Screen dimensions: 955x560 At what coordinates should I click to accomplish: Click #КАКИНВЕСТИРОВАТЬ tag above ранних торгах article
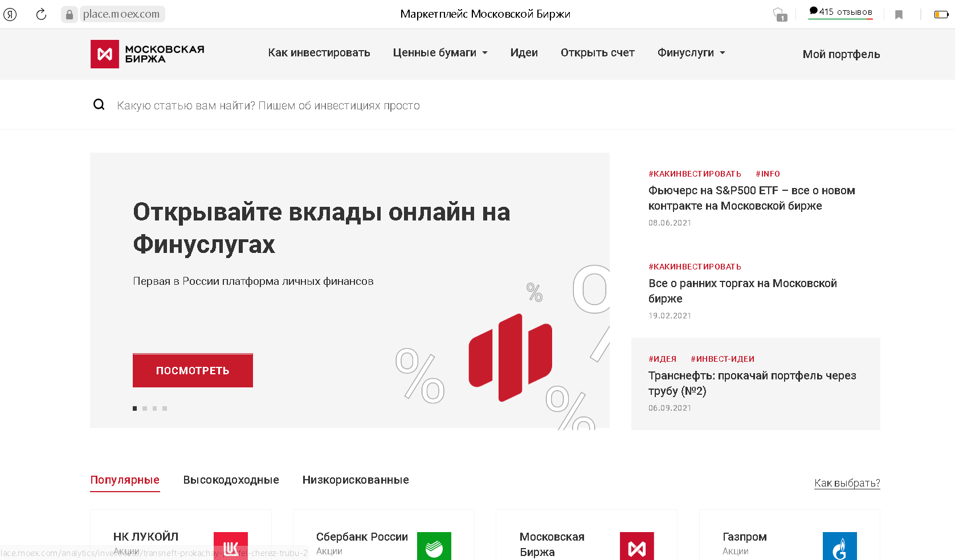click(695, 267)
